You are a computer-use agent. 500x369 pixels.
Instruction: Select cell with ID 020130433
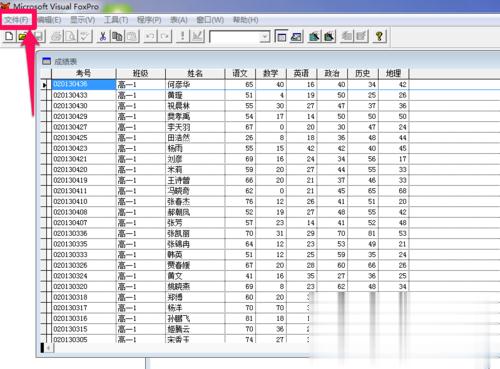tap(84, 95)
